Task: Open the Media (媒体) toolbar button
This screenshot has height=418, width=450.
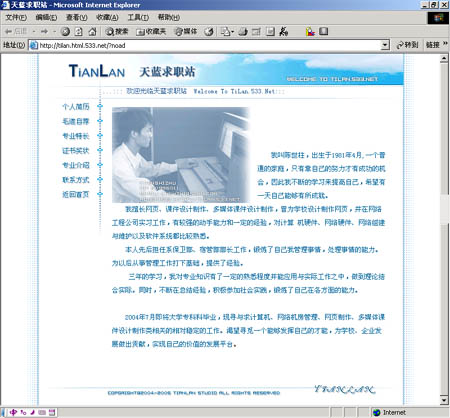Action: 186,32
